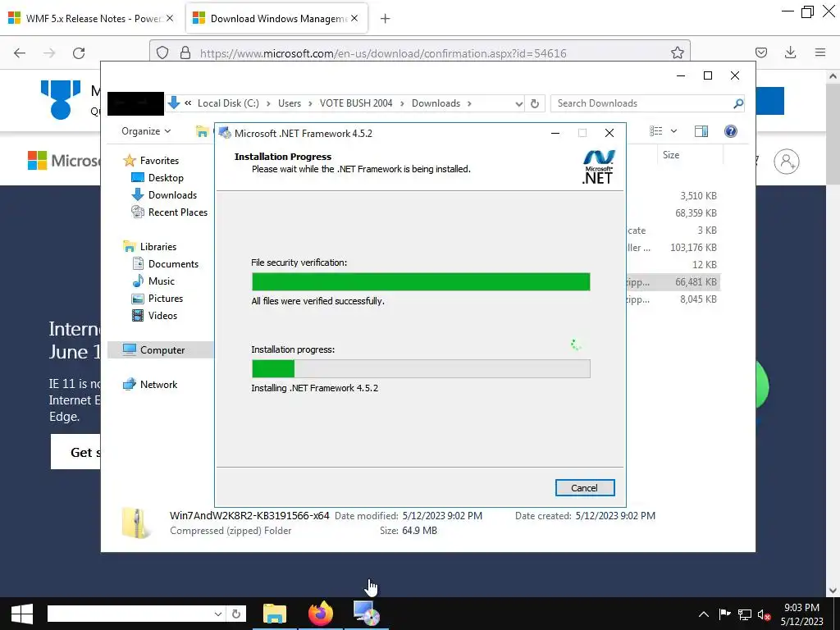Switch to Download Windows Management tab
The width and height of the screenshot is (840, 630).
pyautogui.click(x=276, y=19)
